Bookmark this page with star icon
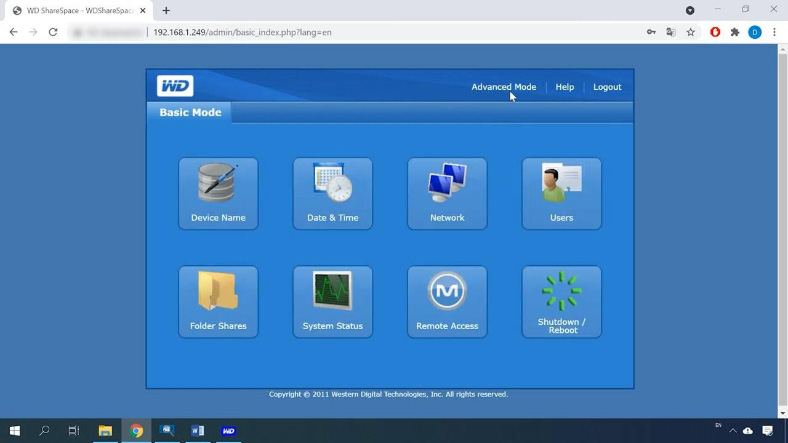 click(691, 32)
